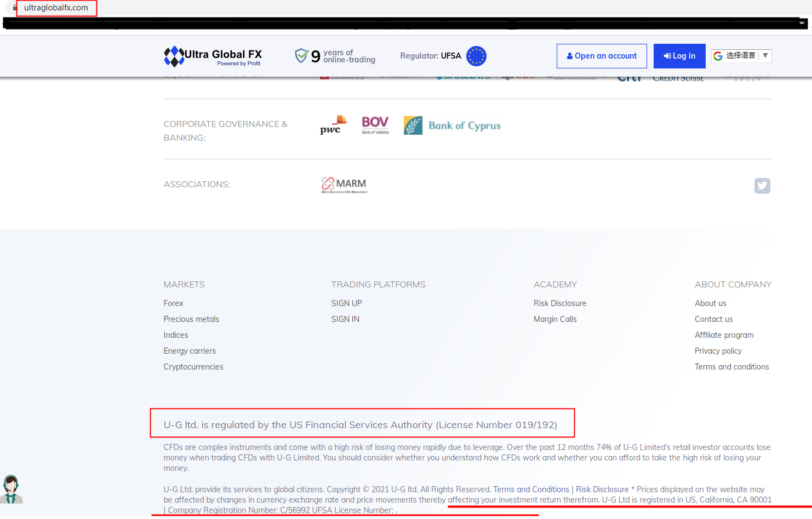
Task: Click the Log in button
Action: 679,56
